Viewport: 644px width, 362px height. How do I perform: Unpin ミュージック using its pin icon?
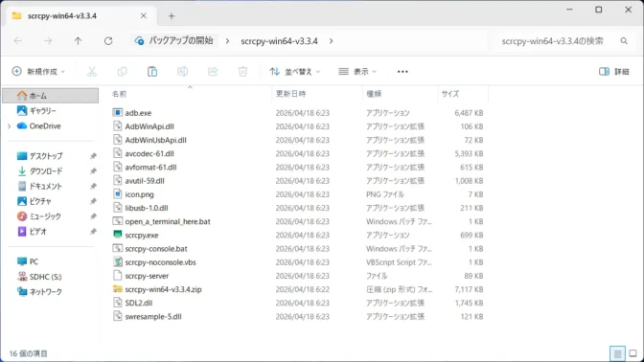[93, 216]
